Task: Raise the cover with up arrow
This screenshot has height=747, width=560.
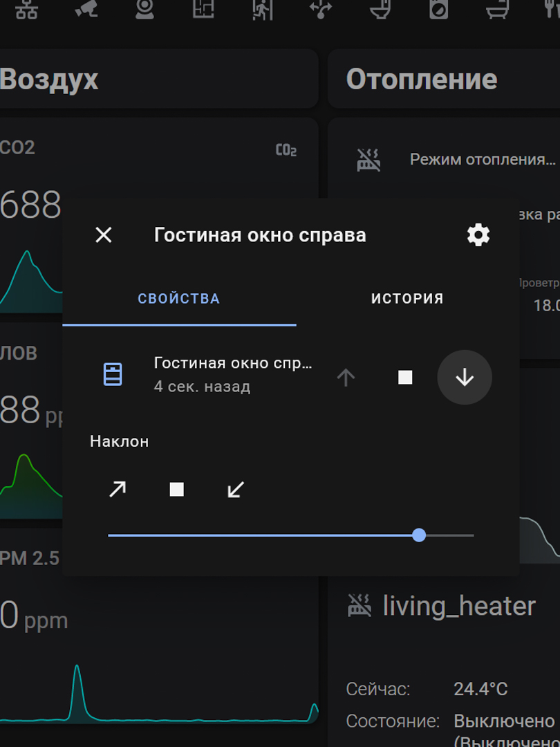Action: coord(346,378)
